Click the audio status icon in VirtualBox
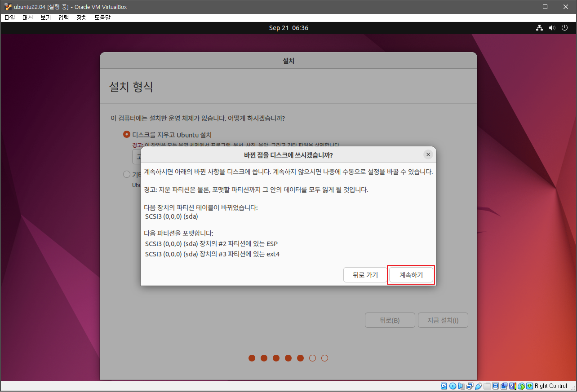The image size is (577, 392). [x=461, y=386]
